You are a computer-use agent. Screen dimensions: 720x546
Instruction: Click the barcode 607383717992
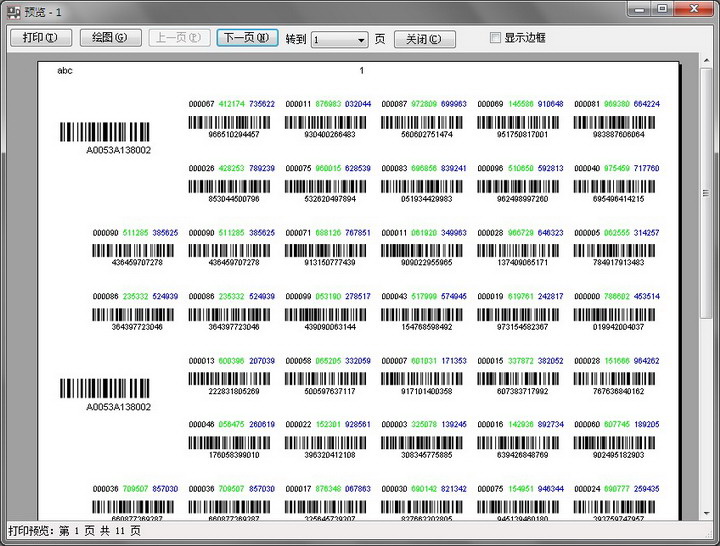(x=518, y=378)
